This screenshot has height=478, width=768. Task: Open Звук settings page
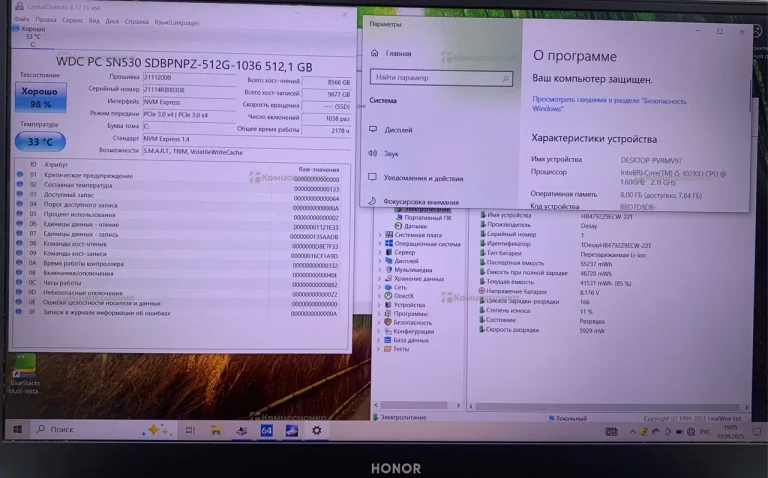[391, 154]
